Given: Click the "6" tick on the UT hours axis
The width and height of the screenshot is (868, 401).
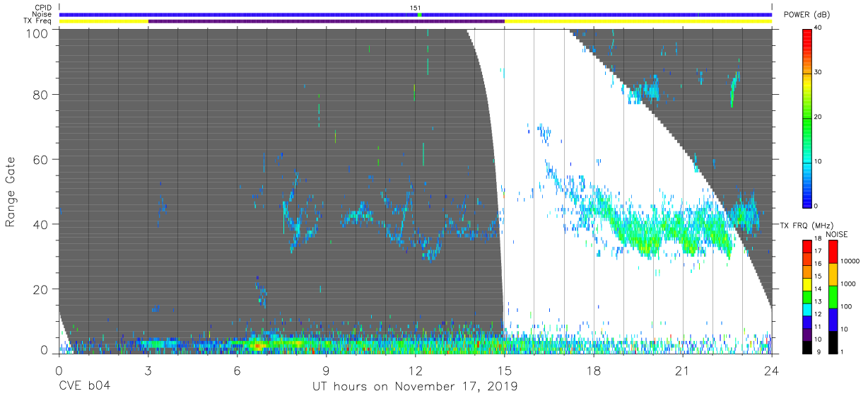Looking at the screenshot, I should (x=237, y=370).
